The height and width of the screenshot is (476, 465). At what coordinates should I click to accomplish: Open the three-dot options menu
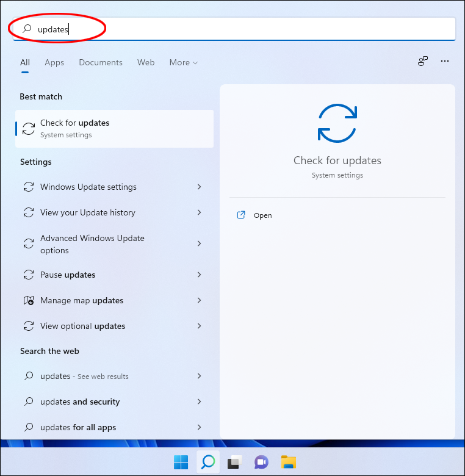coord(445,61)
